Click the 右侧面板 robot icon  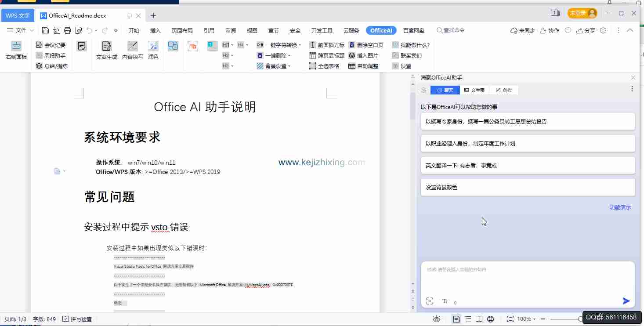(x=16, y=46)
